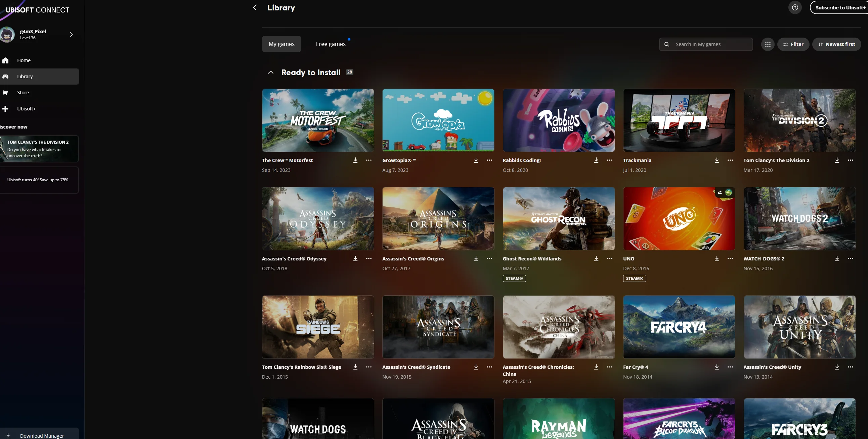Click download icon for Assassin's Creed Odyssey

[355, 258]
